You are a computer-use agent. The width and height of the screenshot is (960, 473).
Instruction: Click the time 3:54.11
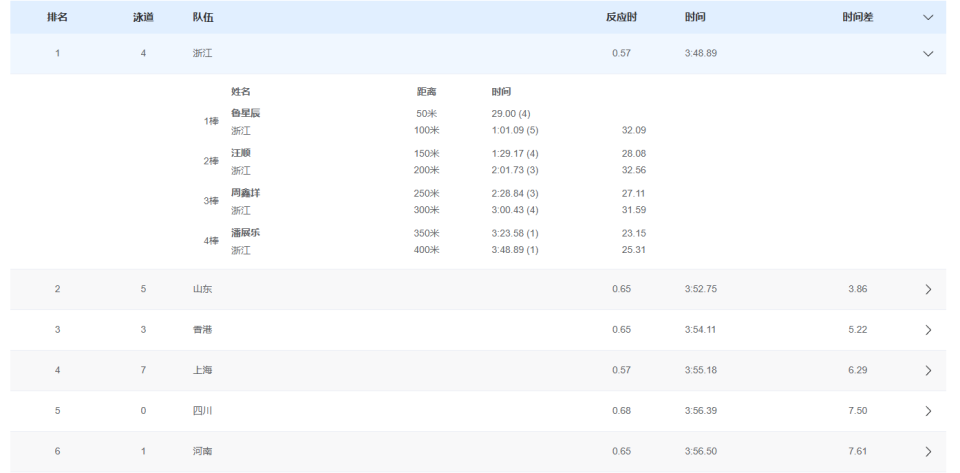pyautogui.click(x=700, y=329)
